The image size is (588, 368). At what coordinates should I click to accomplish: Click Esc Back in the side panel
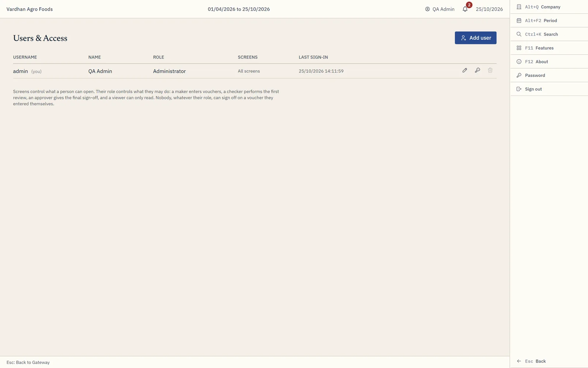(549, 361)
